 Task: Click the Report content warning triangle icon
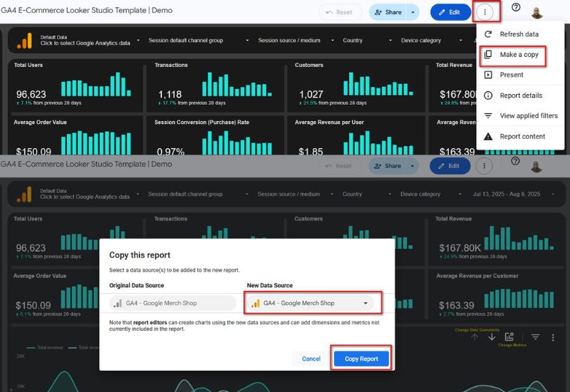point(488,136)
